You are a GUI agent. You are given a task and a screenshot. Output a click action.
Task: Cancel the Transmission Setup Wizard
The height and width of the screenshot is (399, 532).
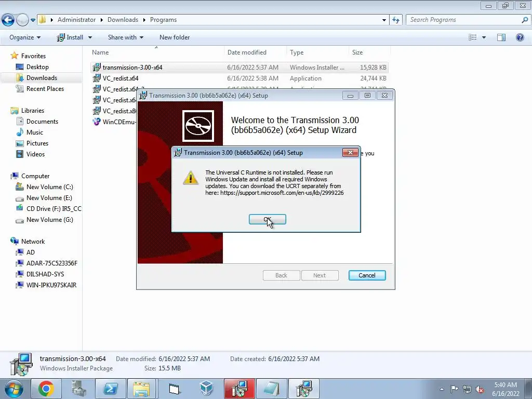point(367,275)
